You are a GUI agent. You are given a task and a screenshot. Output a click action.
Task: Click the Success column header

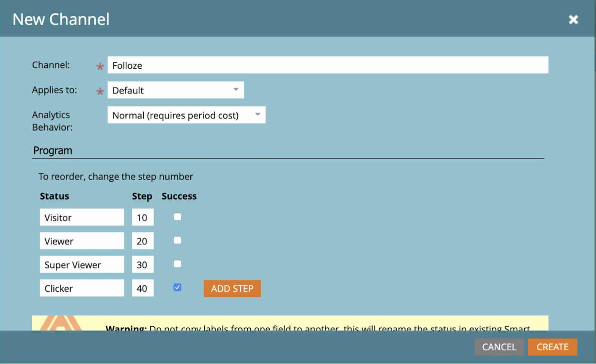click(179, 196)
